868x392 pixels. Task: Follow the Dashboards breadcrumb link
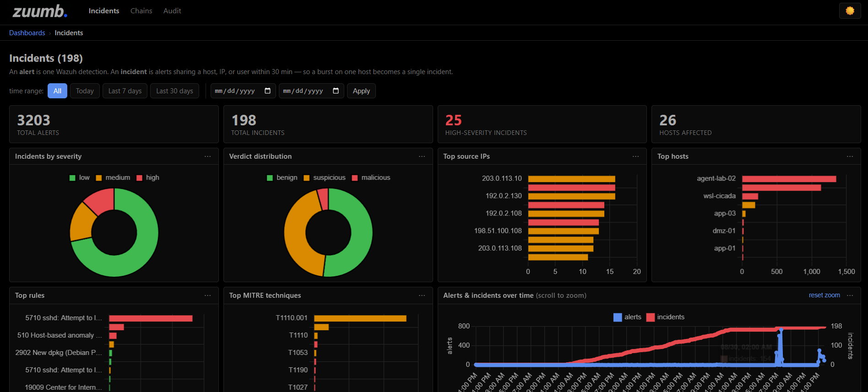(x=27, y=33)
